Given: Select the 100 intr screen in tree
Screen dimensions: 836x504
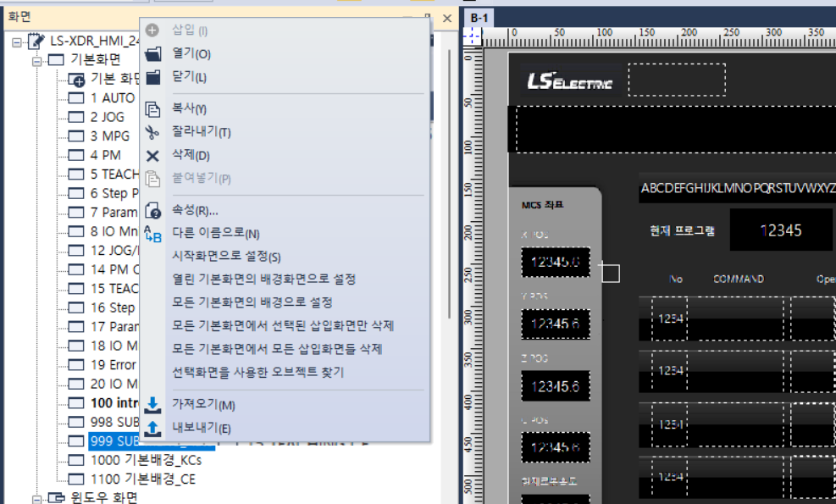Looking at the screenshot, I should coord(114,403).
